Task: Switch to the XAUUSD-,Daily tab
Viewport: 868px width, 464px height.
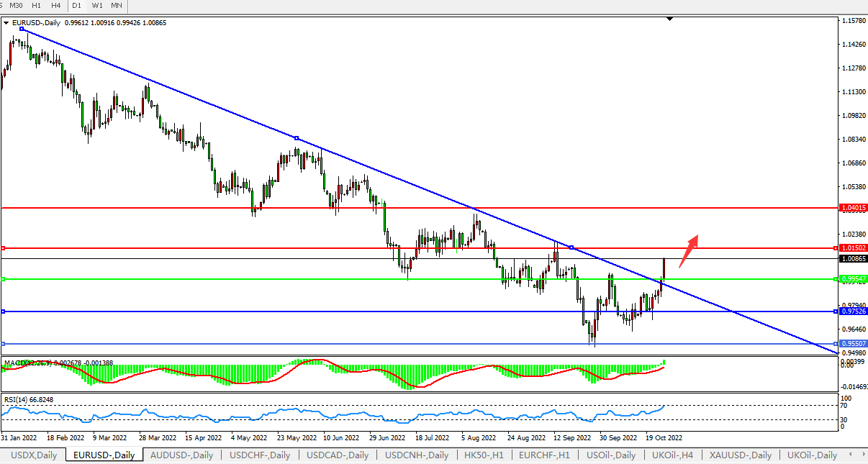Action: tap(741, 455)
